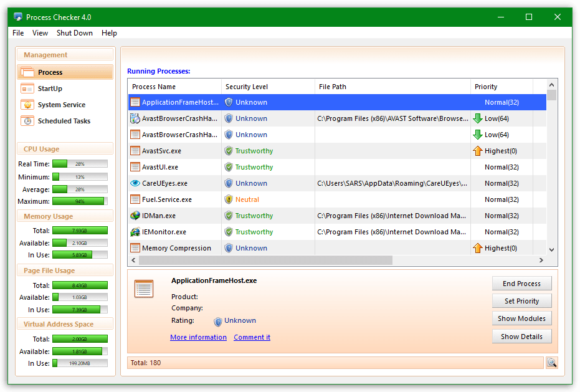Screen dimensions: 580x392
Task: Click the vertical scrollbar up arrow
Action: click(551, 85)
